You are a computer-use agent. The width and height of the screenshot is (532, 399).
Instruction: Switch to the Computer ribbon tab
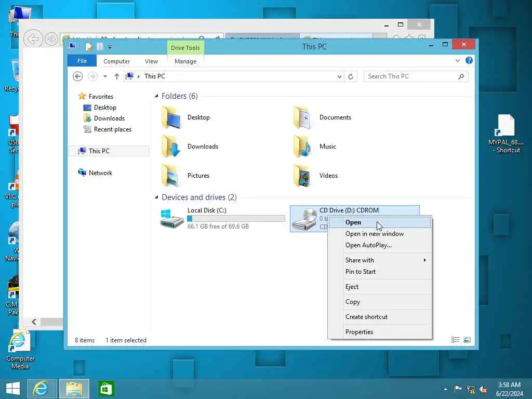coord(116,61)
